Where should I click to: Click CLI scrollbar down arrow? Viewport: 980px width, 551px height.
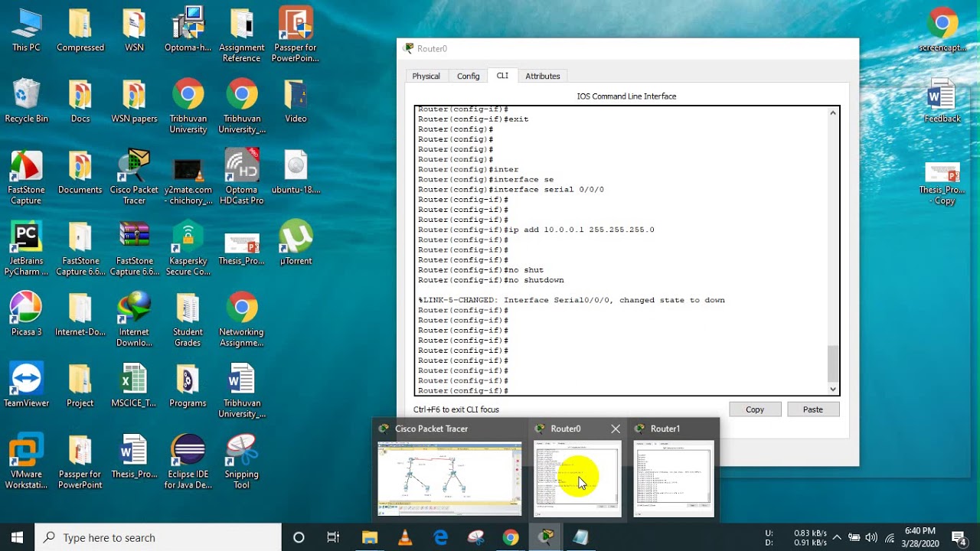pyautogui.click(x=833, y=388)
